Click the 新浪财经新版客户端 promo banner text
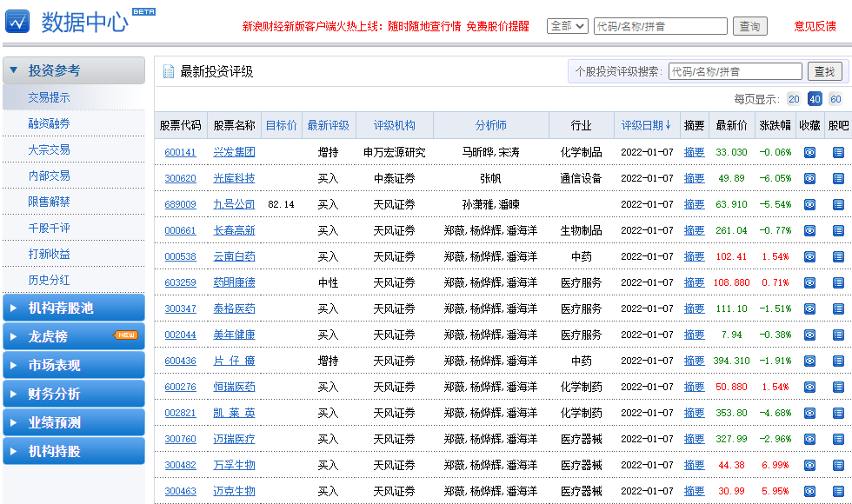The image size is (852, 504). click(386, 26)
